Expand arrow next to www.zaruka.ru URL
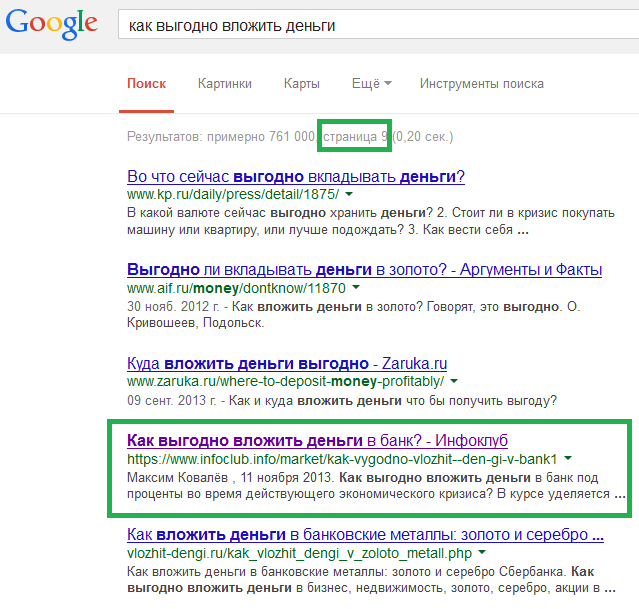This screenshot has width=639, height=609. [454, 381]
